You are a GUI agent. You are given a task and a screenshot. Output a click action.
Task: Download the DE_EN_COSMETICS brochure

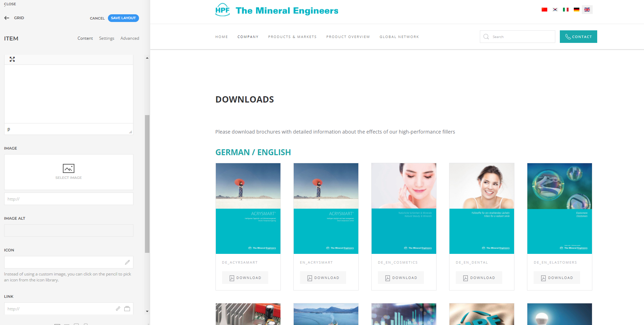[x=401, y=278]
